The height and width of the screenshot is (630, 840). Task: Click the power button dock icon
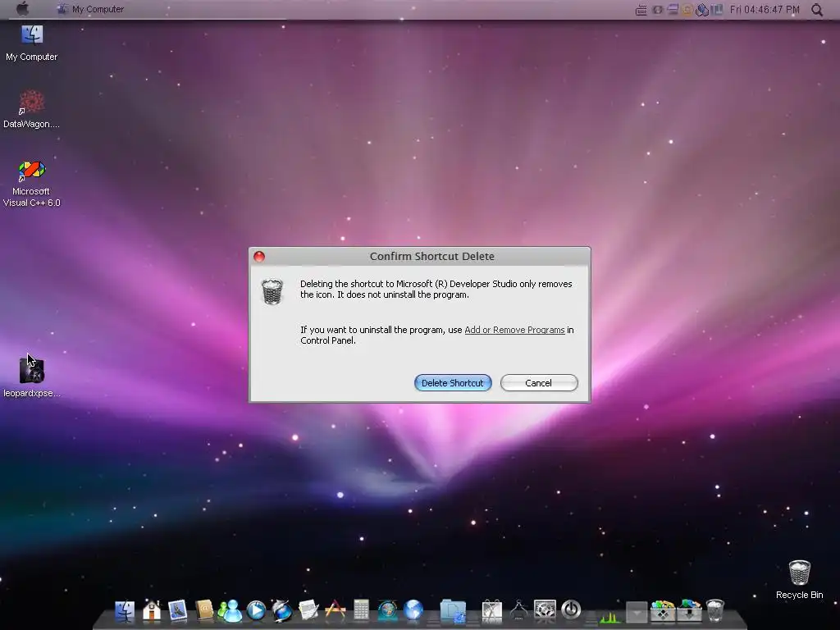coord(571,609)
